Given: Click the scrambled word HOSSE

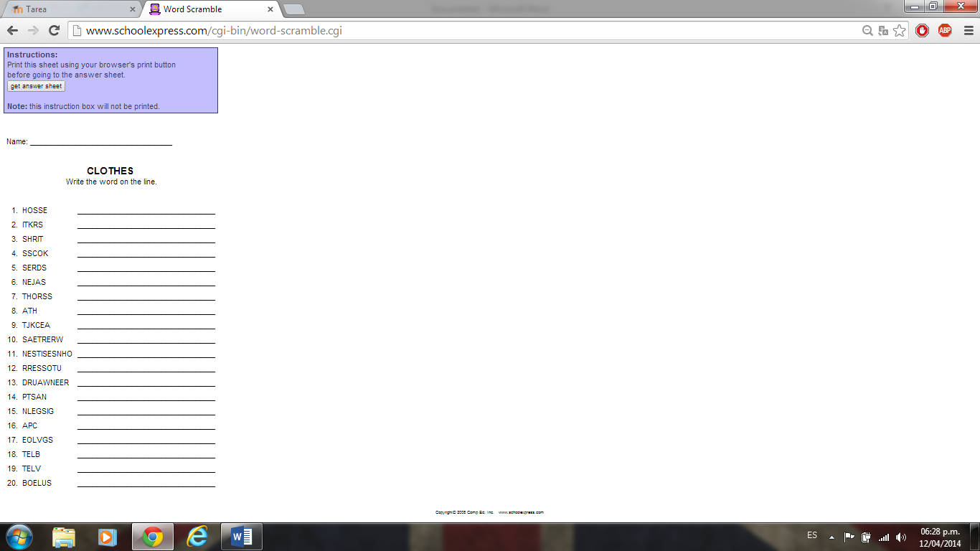Looking at the screenshot, I should click(34, 210).
